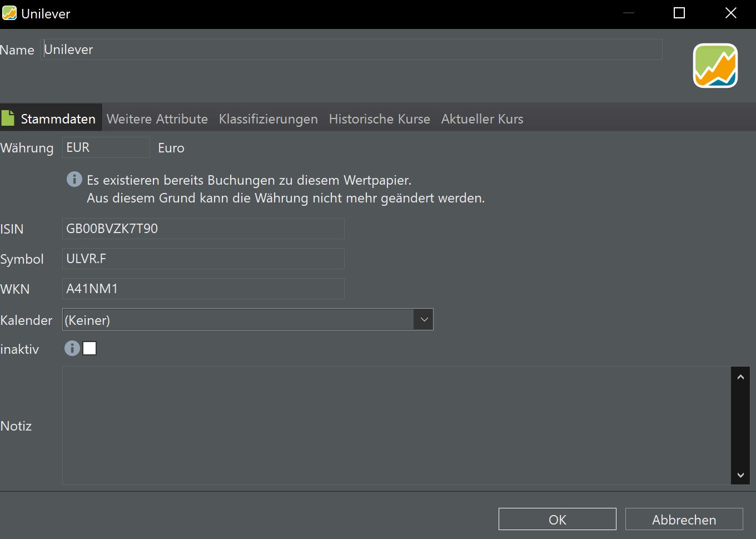Go to the Historische Kurse tab
Screen dimensions: 756x539
pyautogui.click(x=379, y=119)
